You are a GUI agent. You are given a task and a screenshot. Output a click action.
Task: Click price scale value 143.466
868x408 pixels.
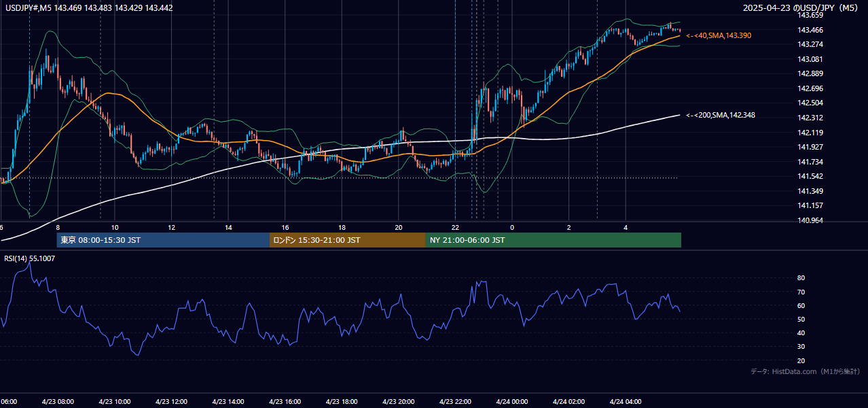point(810,30)
